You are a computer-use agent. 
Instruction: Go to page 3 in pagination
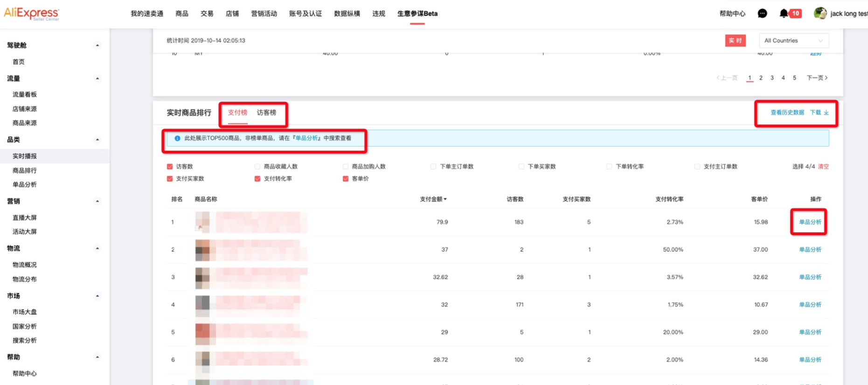tap(772, 78)
